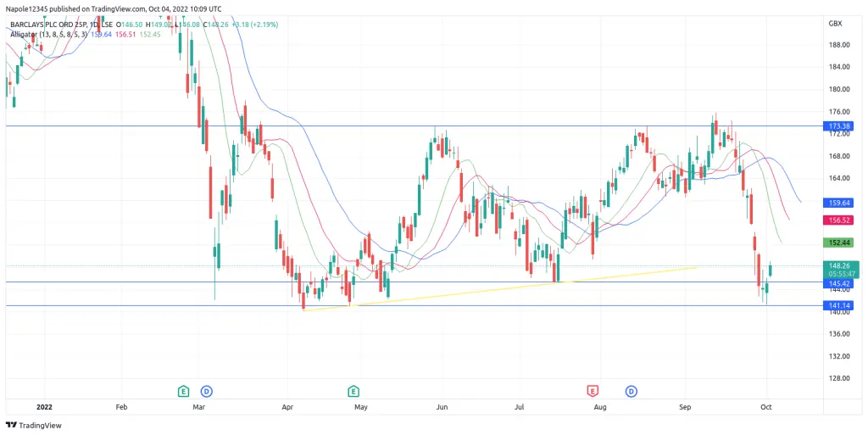
Task: Click the green earnings E marker near Mar
Action: pyautogui.click(x=183, y=392)
